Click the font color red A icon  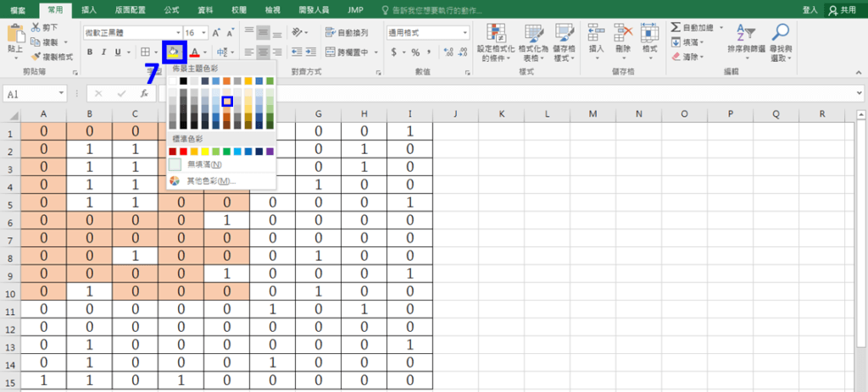194,52
